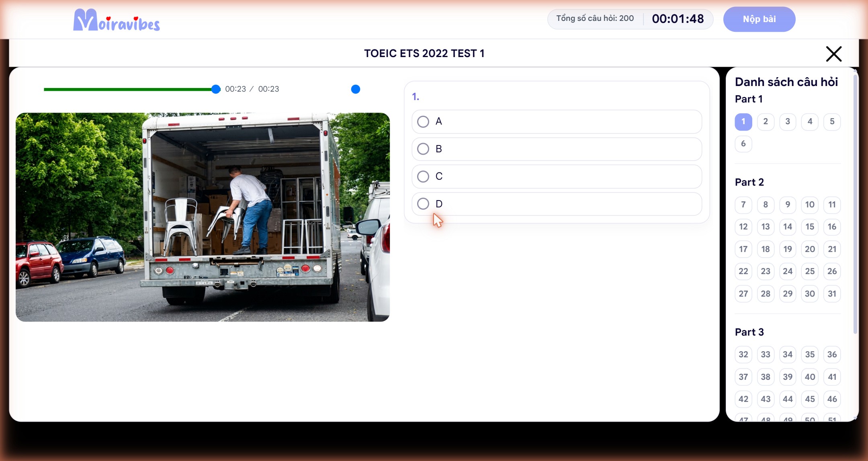Viewport: 868px width, 461px height.
Task: Jump to question 1 in Part 1
Action: 743,121
